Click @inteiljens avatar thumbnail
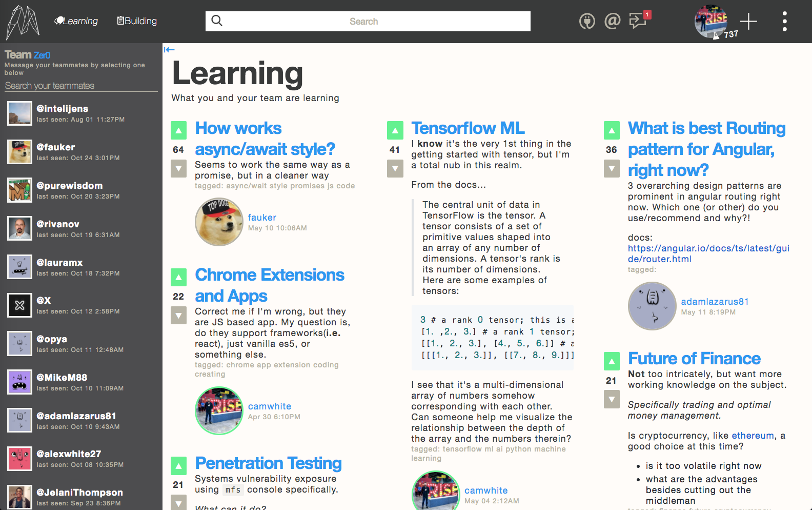 (20, 113)
